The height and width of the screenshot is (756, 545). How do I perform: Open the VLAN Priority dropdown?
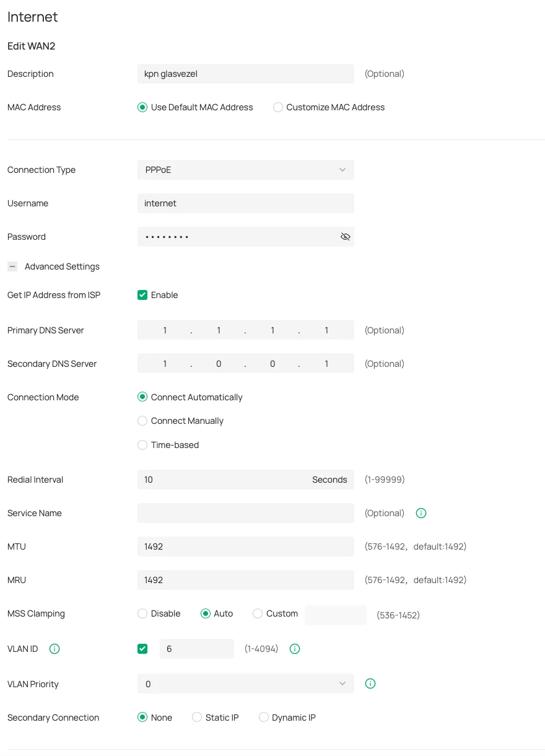tap(246, 684)
